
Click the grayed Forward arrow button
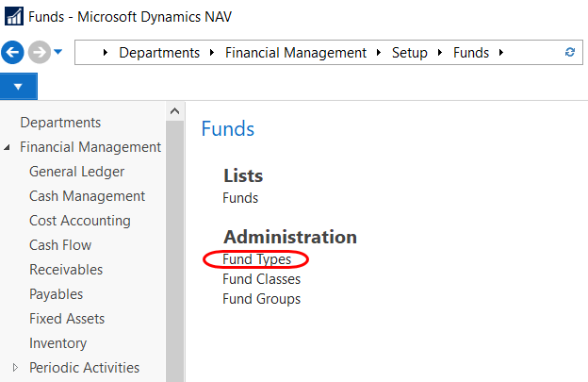(x=39, y=52)
